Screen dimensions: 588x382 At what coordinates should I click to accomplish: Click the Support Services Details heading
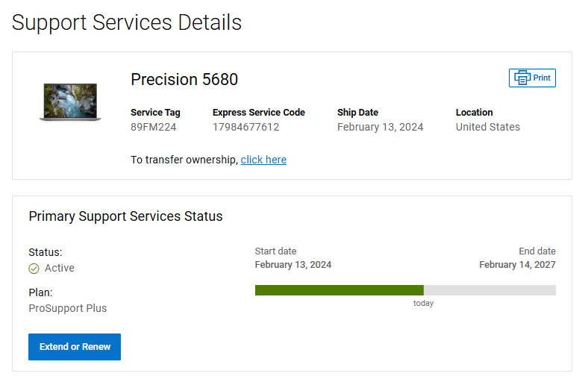127,22
